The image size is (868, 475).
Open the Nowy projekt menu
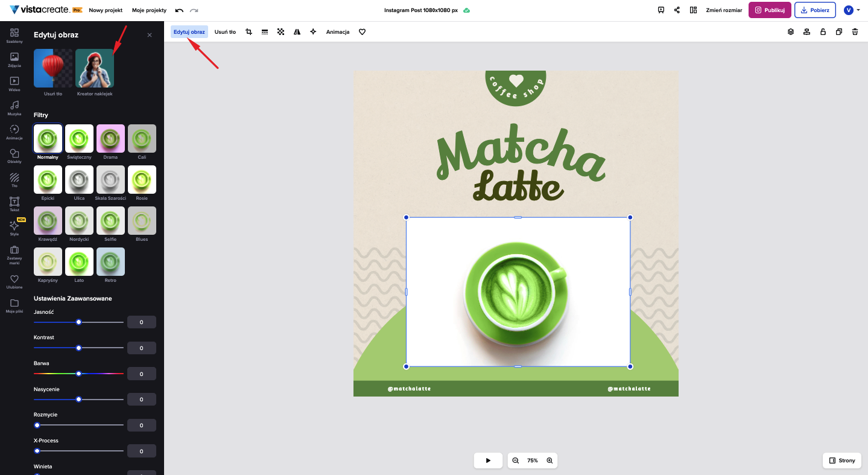(106, 10)
